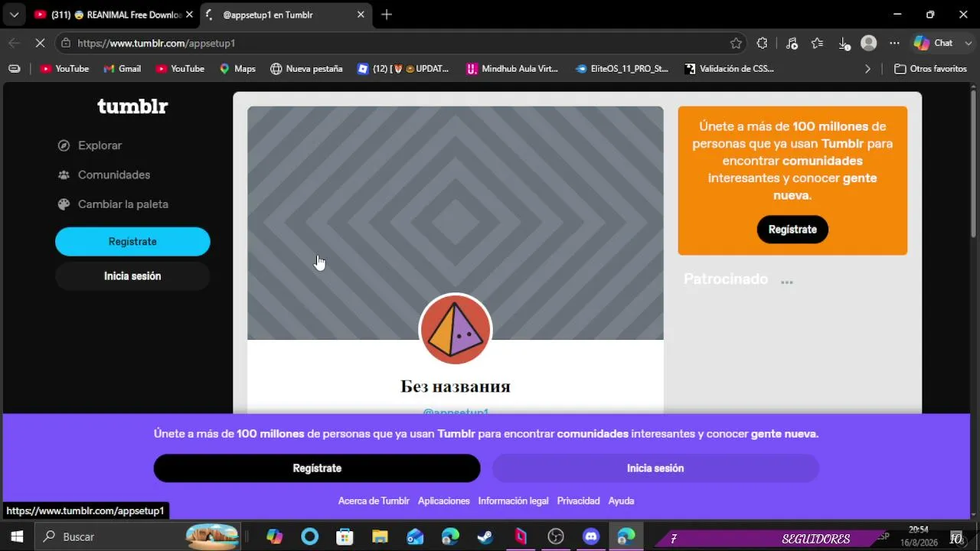
Task: Open the browser downloads panel
Action: (x=844, y=43)
